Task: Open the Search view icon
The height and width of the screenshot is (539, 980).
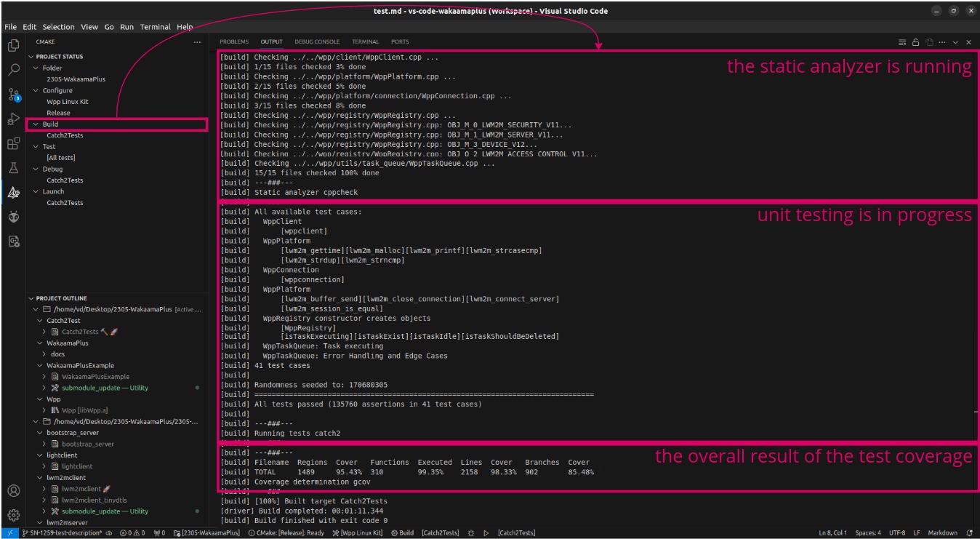Action: [13, 70]
